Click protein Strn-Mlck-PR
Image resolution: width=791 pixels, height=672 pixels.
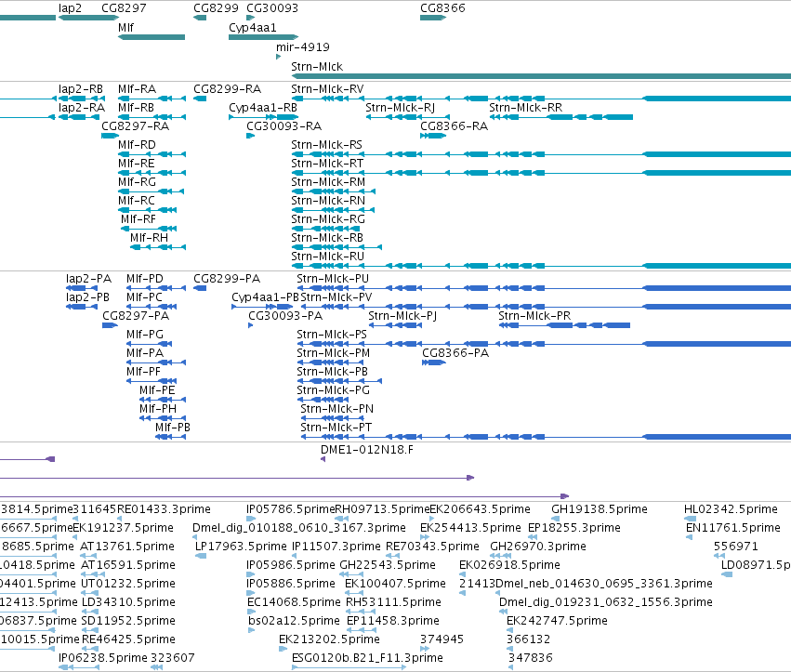[534, 316]
